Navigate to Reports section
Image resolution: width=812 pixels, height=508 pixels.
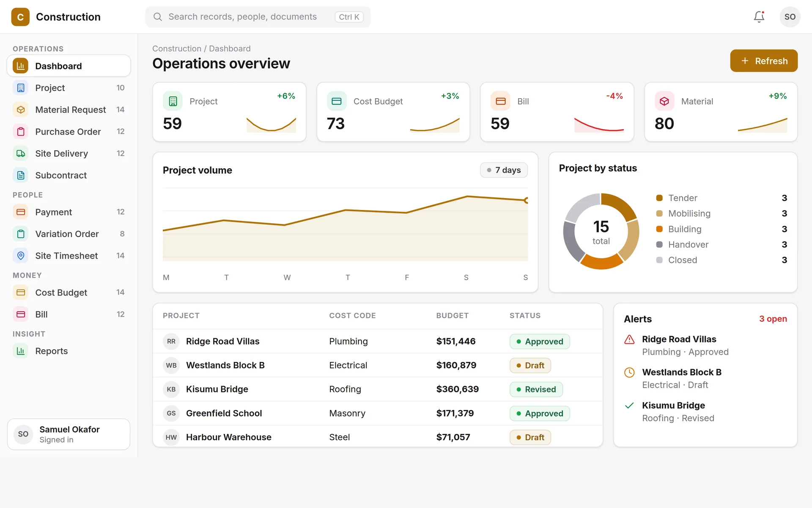tap(69, 351)
